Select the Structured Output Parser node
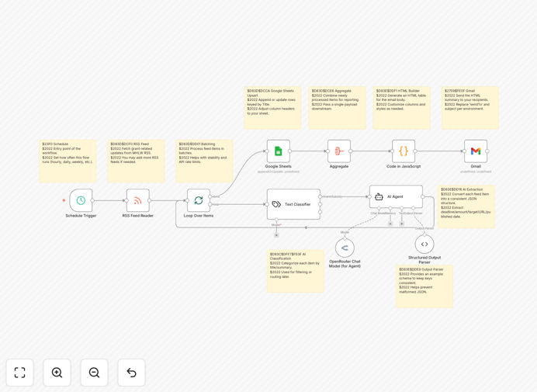This screenshot has width=537, height=392. (424, 244)
